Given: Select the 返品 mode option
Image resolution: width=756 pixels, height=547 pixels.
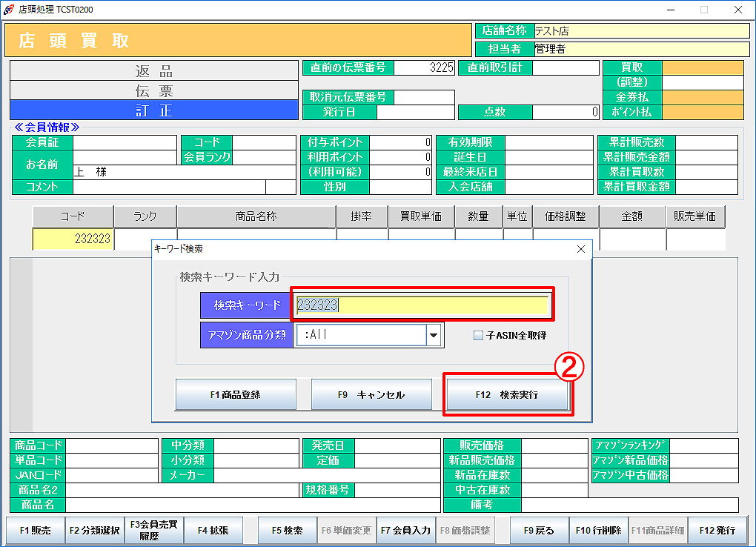Looking at the screenshot, I should (x=153, y=71).
